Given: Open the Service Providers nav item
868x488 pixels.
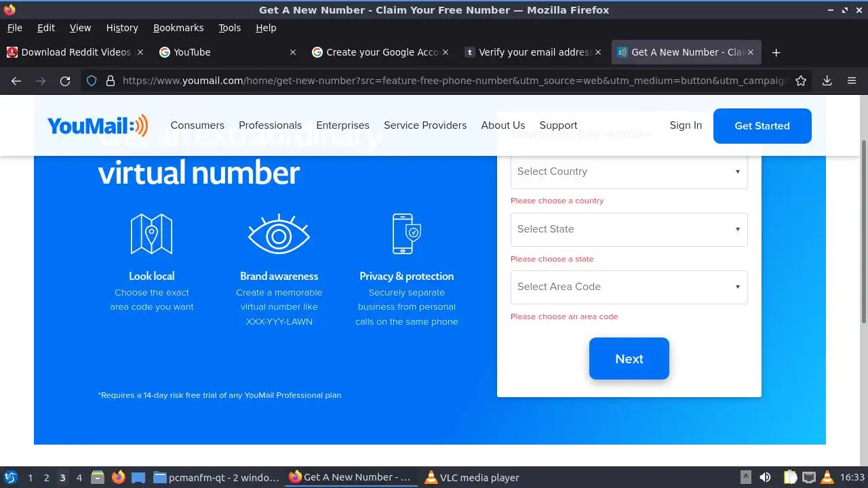Looking at the screenshot, I should click(x=425, y=125).
